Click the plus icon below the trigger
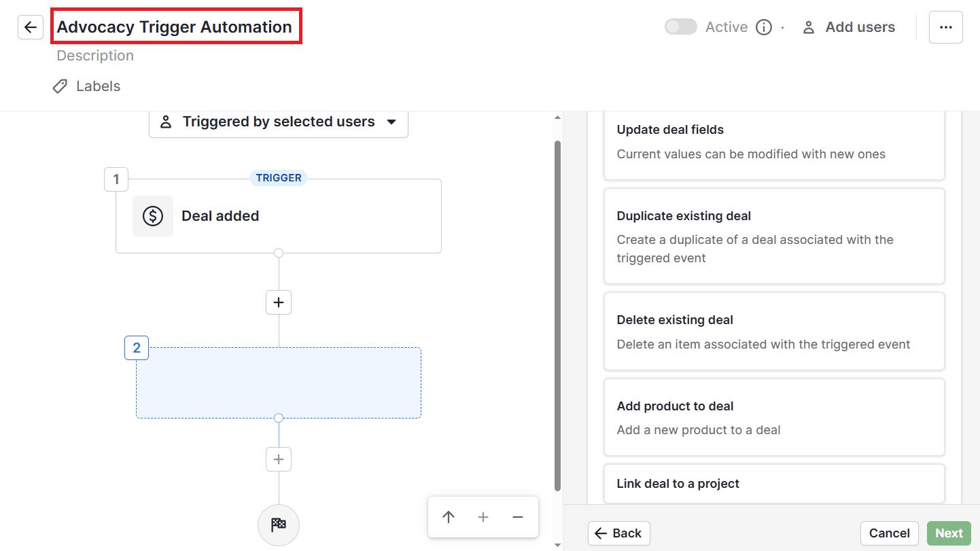The image size is (980, 551). click(278, 302)
